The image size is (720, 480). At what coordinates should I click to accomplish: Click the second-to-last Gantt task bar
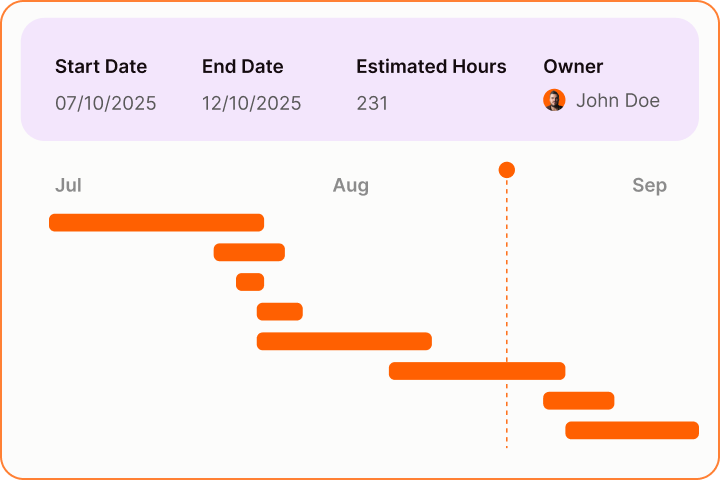578,400
